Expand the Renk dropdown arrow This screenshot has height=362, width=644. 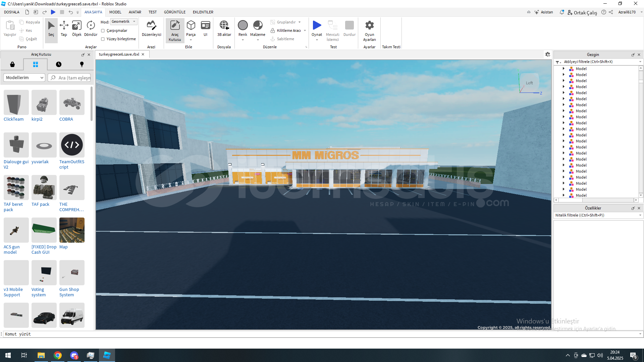point(243,40)
